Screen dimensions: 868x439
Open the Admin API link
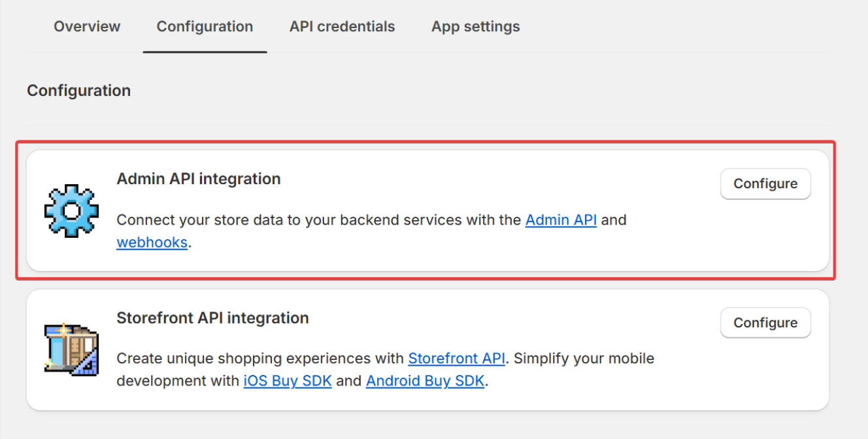tap(561, 220)
